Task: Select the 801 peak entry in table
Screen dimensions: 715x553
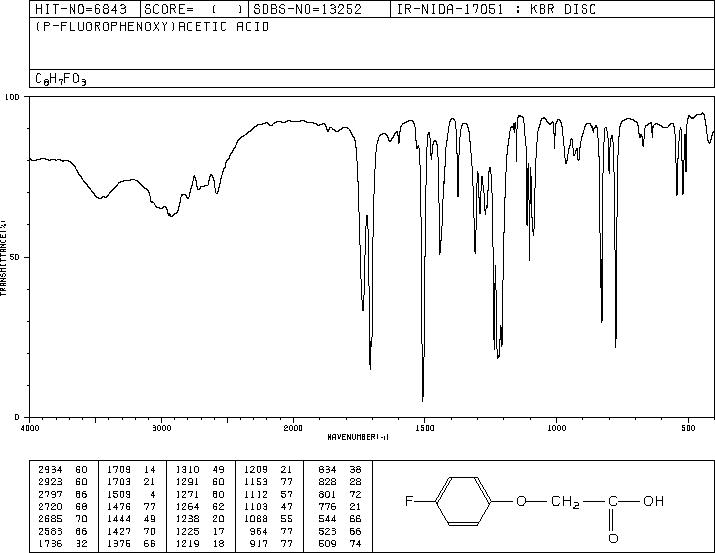Action: click(340, 494)
